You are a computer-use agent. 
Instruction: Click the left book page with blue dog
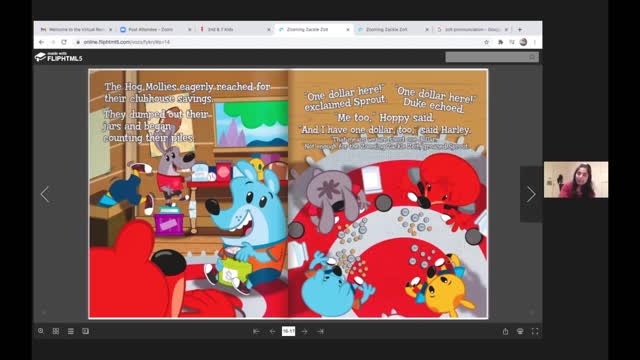(x=189, y=193)
